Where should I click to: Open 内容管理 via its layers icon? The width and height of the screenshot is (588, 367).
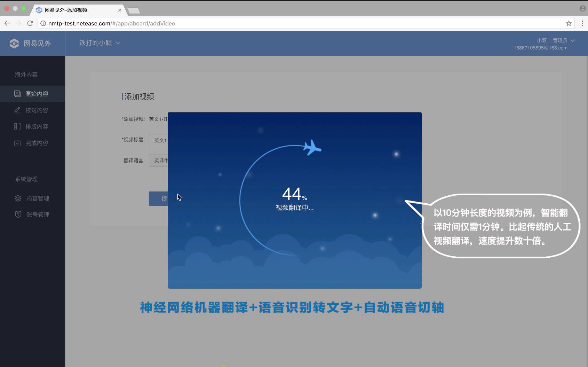pos(18,198)
